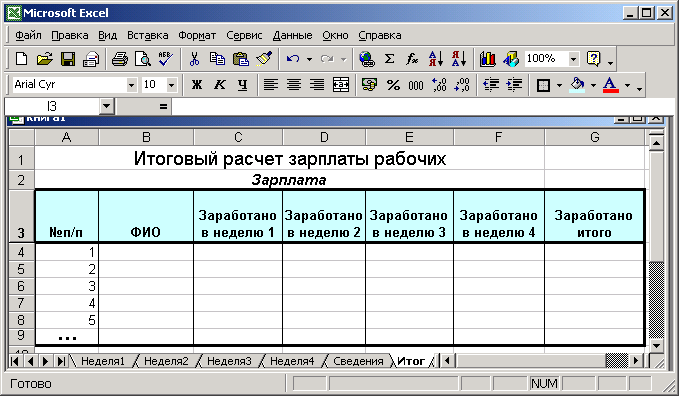Cut selection with the scissors icon
The image size is (679, 396).
pos(194,59)
